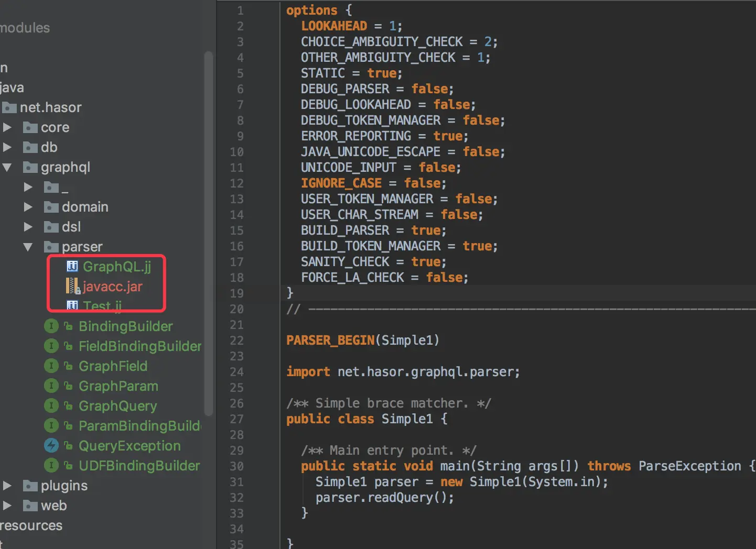Click the STATIC = true option line
756x549 pixels.
(351, 73)
